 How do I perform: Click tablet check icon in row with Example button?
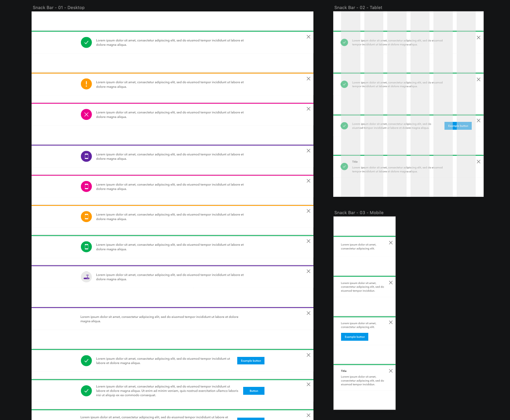345,126
